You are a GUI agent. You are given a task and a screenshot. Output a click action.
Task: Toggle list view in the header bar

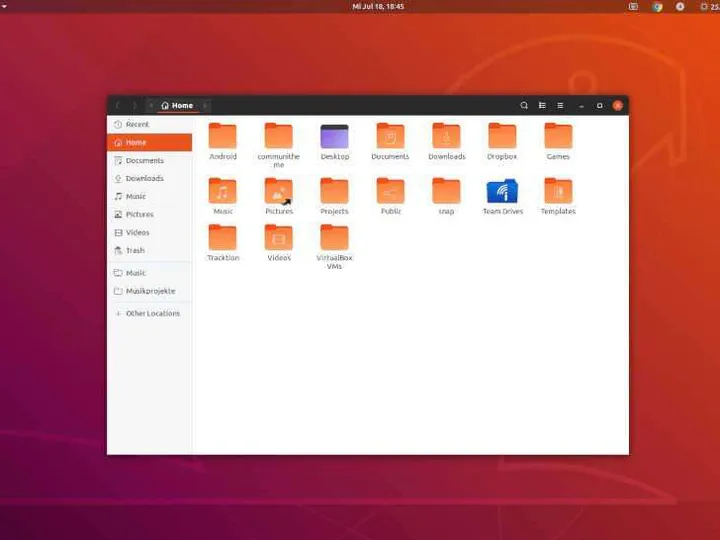tap(542, 106)
